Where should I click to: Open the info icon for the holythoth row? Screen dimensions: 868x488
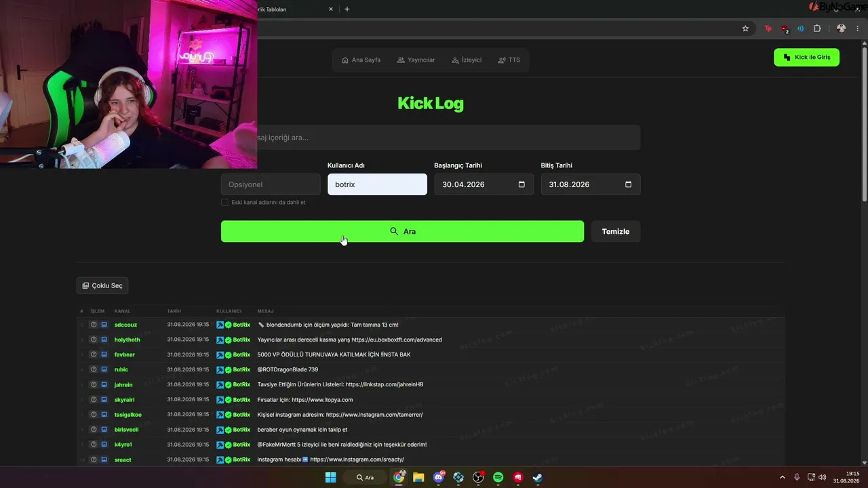(x=94, y=340)
